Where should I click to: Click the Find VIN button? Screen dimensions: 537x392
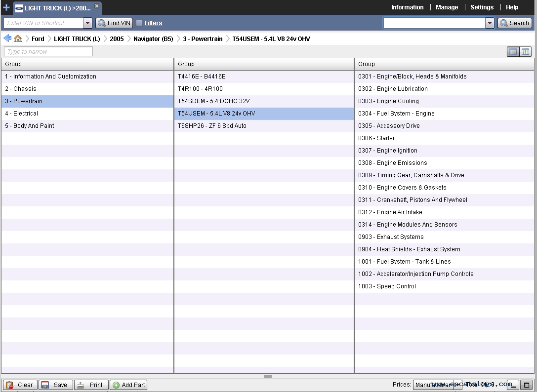[x=114, y=23]
